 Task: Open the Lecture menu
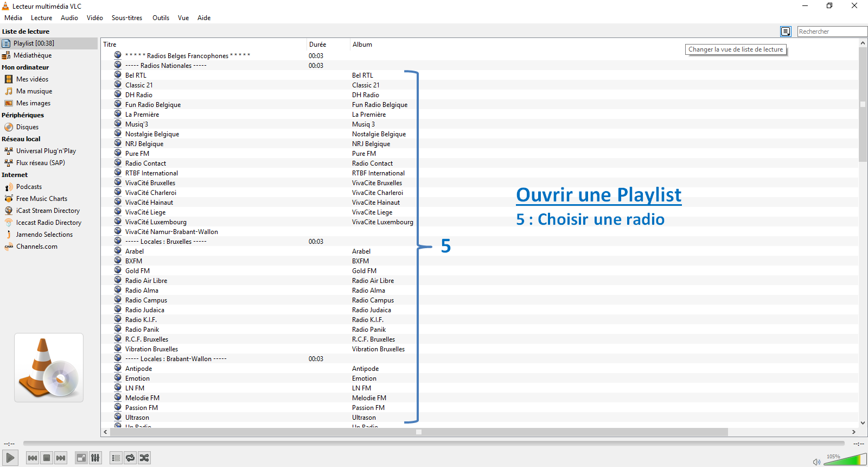pyautogui.click(x=42, y=18)
